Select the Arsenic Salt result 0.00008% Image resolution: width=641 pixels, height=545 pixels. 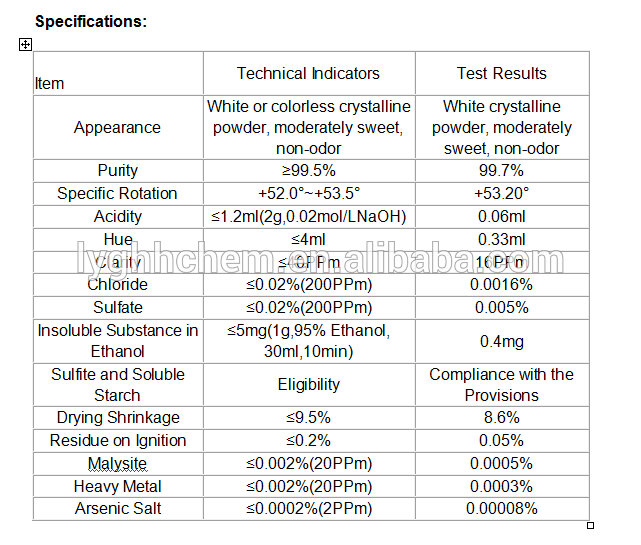pyautogui.click(x=502, y=508)
